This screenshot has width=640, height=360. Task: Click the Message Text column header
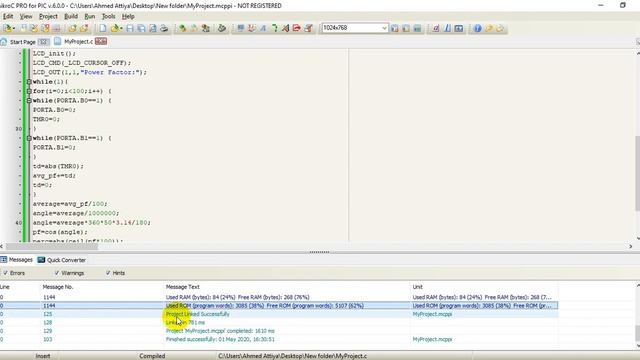tap(183, 287)
